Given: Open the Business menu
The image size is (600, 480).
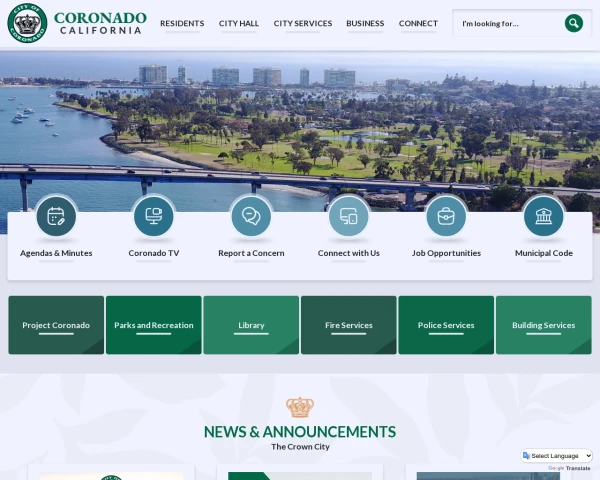Looking at the screenshot, I should tap(365, 23).
